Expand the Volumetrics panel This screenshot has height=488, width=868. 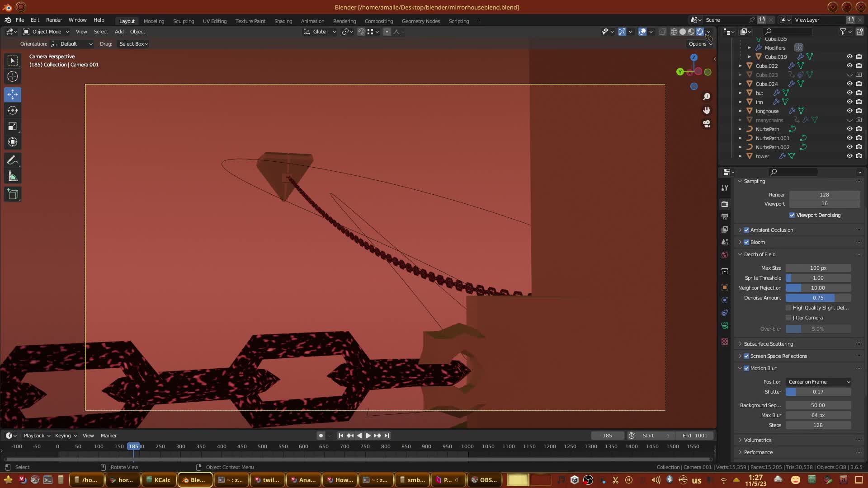click(757, 440)
